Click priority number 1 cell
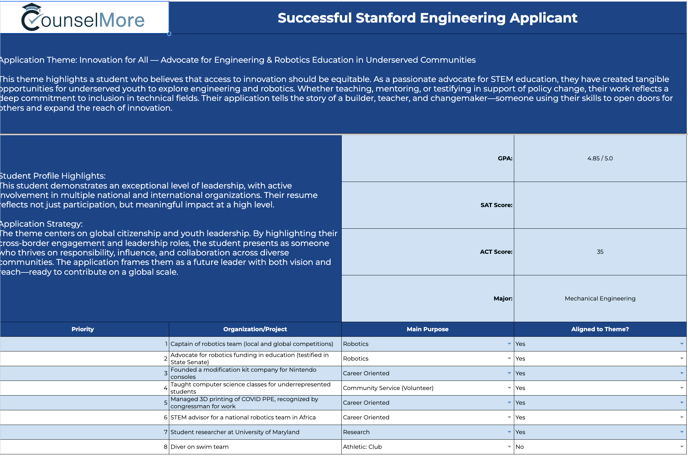 coord(84,344)
